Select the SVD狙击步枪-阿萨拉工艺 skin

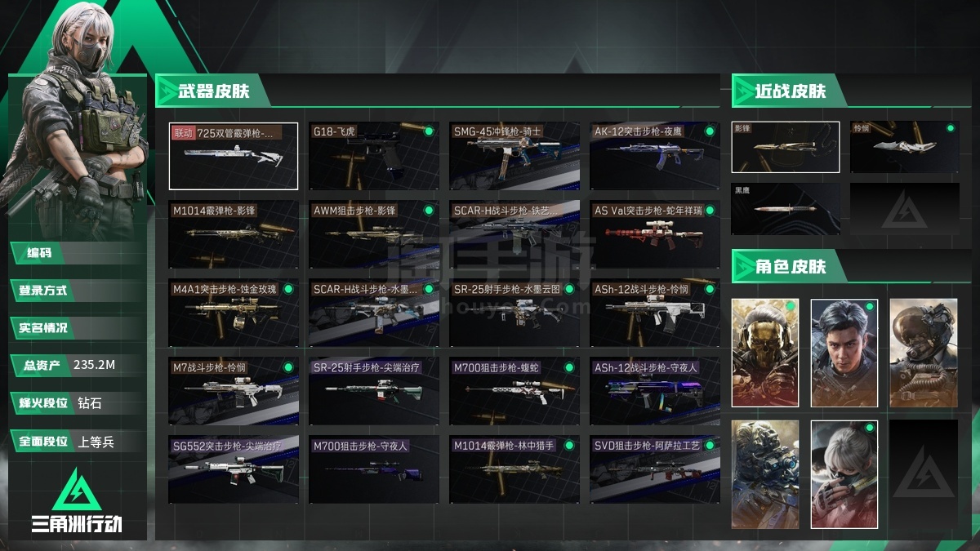(x=655, y=469)
